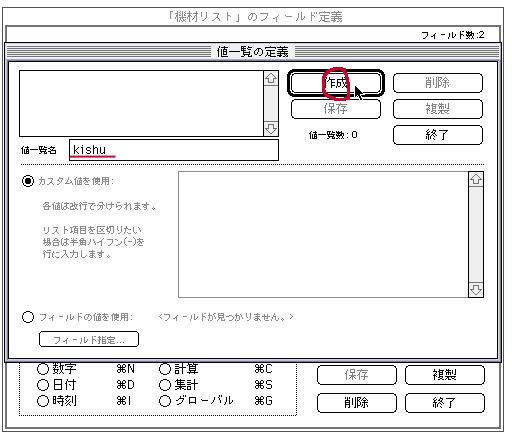Click the <フィールドが見つかりません。> text

click(x=226, y=317)
